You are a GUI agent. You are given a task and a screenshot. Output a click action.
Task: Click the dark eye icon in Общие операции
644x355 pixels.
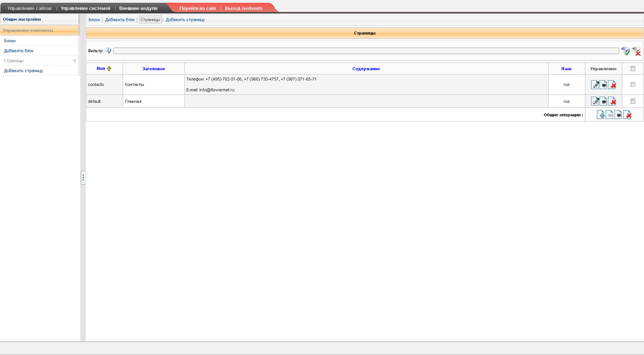pos(618,115)
